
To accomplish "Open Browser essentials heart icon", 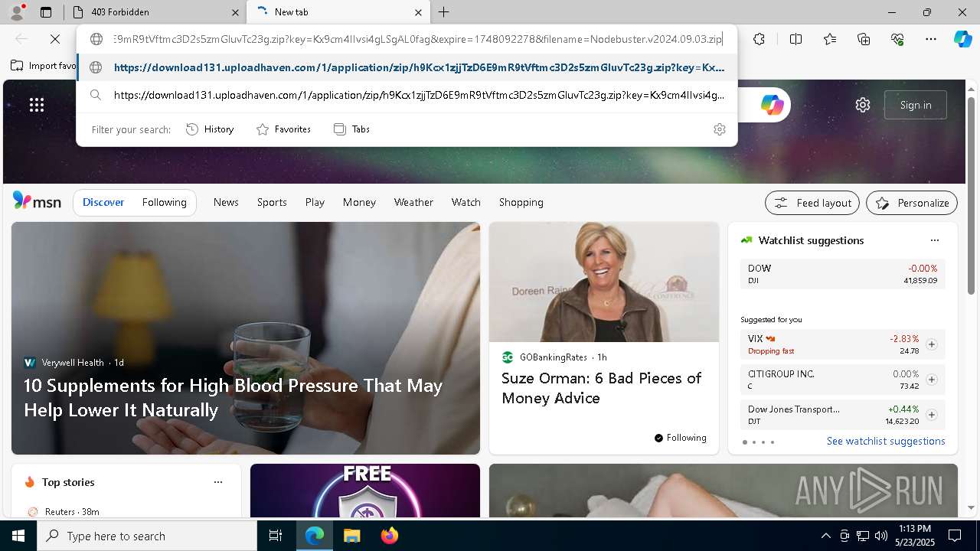I will coord(897,39).
